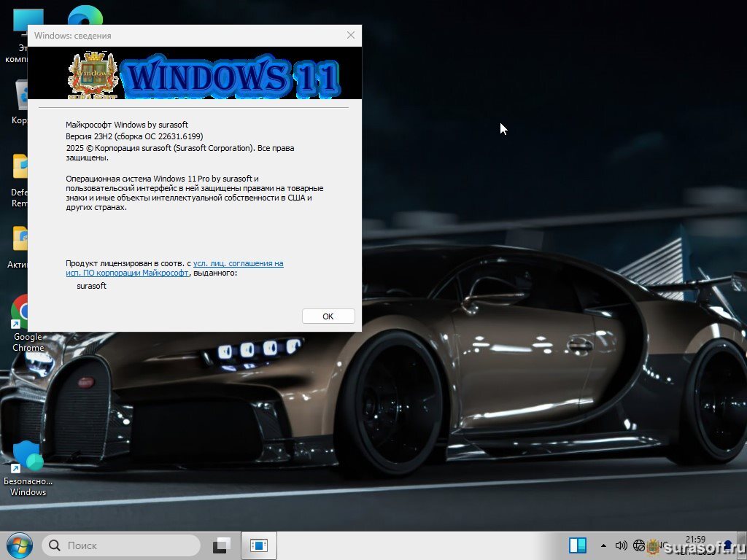
Task: Close the Windows: сведения dialog
Action: click(351, 35)
